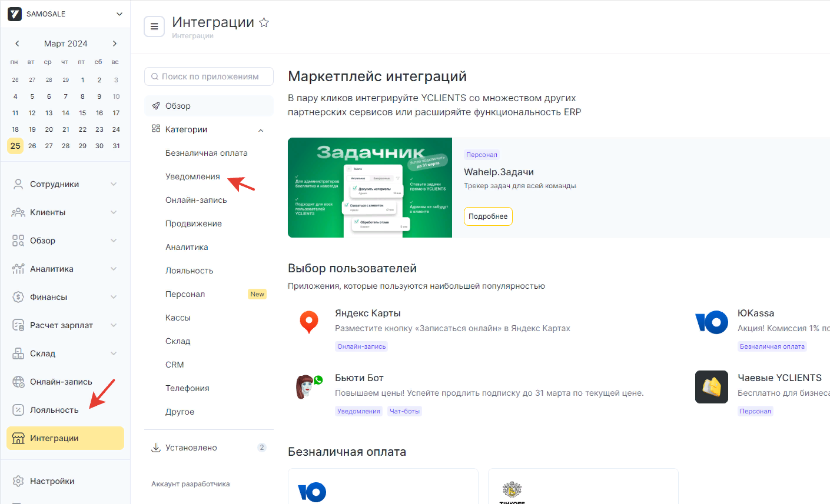Select the Онлайн-запись category
This screenshot has height=504, width=830.
click(x=196, y=200)
